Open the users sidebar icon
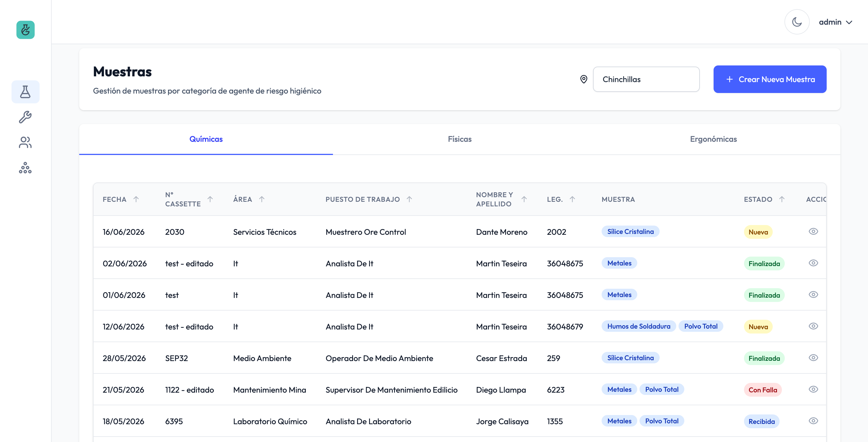 [25, 143]
